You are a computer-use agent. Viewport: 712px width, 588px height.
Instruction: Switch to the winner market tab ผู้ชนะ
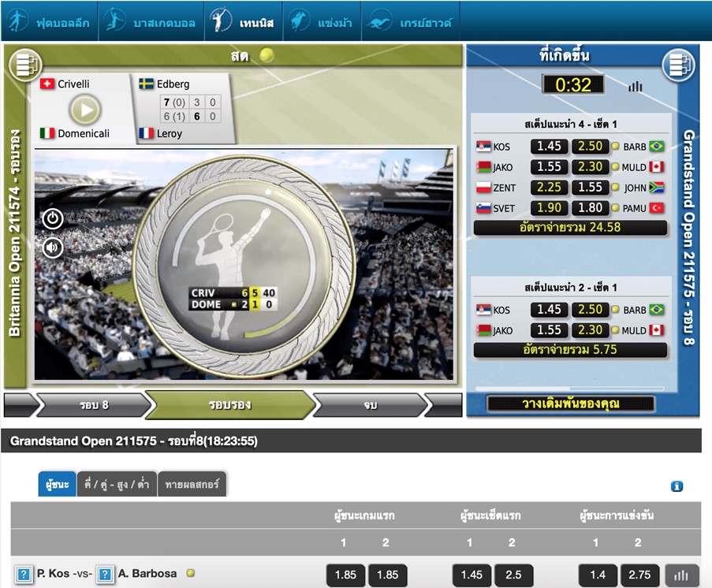coord(57,484)
